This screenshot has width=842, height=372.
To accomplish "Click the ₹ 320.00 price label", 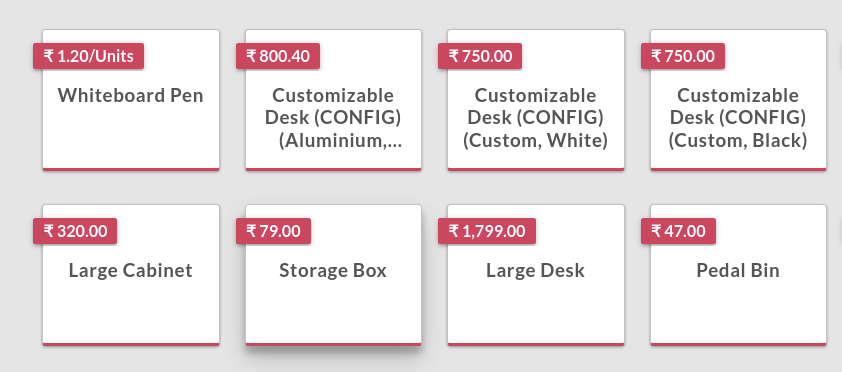I will [75, 231].
